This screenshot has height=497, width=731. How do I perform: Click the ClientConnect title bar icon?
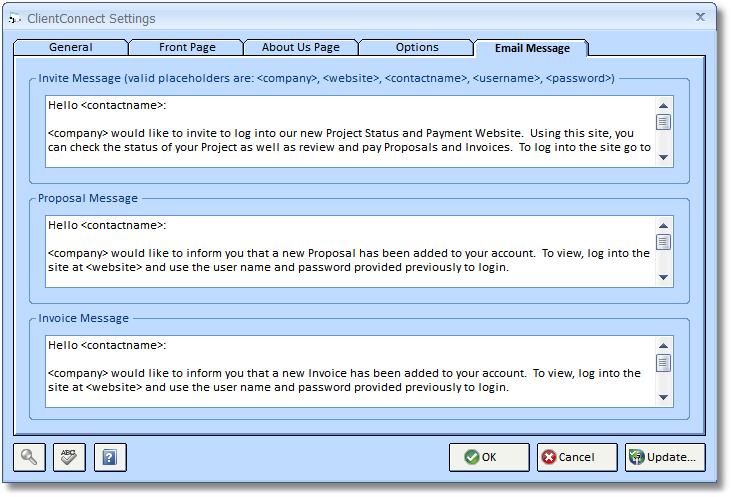pos(14,18)
